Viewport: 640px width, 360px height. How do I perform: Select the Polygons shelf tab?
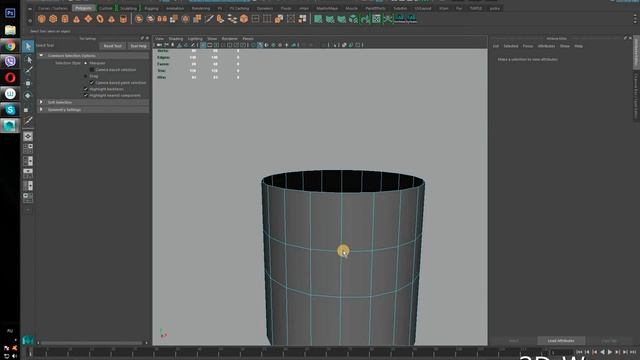[84, 8]
